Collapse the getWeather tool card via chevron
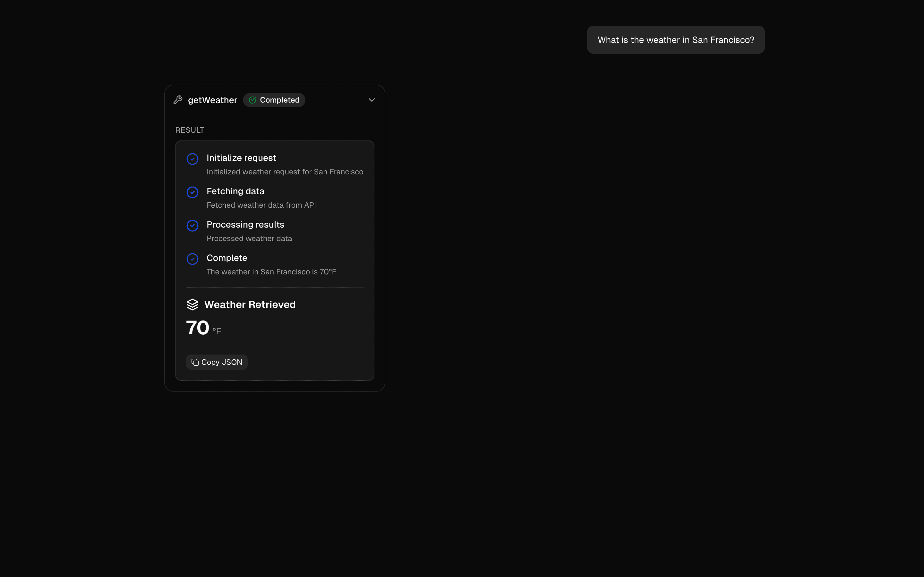924x577 pixels. pos(372,100)
